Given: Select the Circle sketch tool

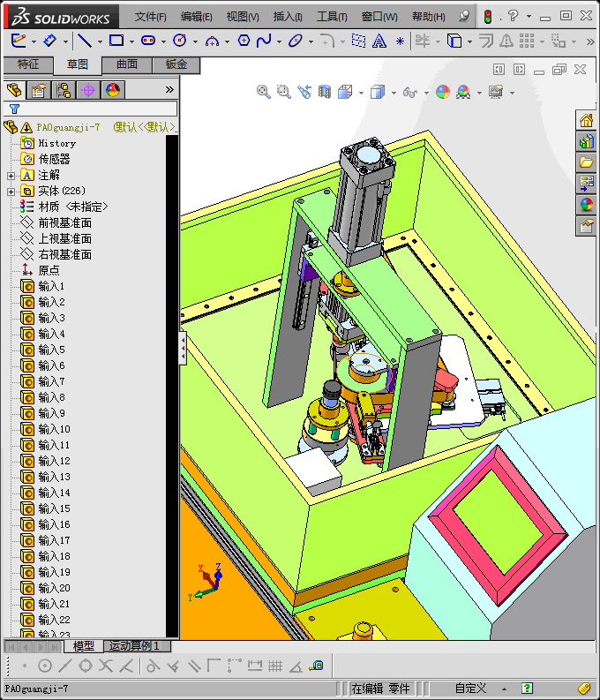Looking at the screenshot, I should point(180,41).
